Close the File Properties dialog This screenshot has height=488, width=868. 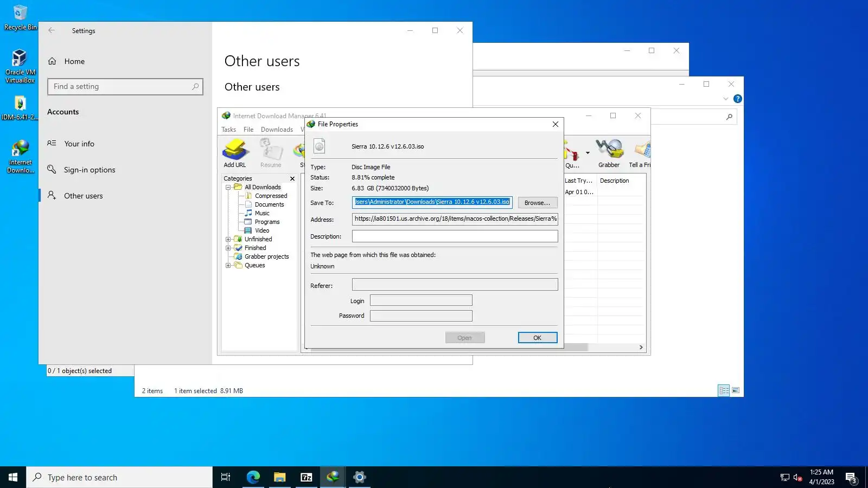click(x=555, y=124)
